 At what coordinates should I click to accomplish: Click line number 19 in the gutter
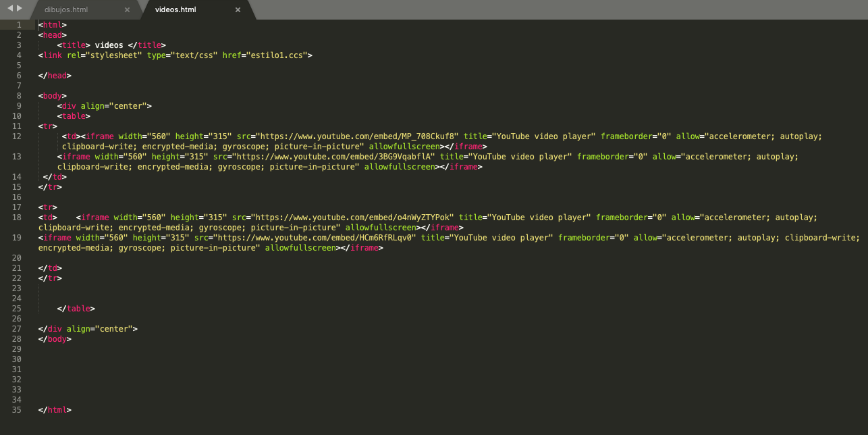17,238
